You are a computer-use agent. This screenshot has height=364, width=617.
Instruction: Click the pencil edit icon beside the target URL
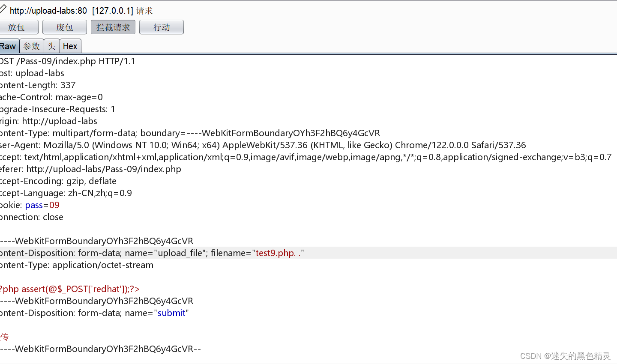[3, 9]
